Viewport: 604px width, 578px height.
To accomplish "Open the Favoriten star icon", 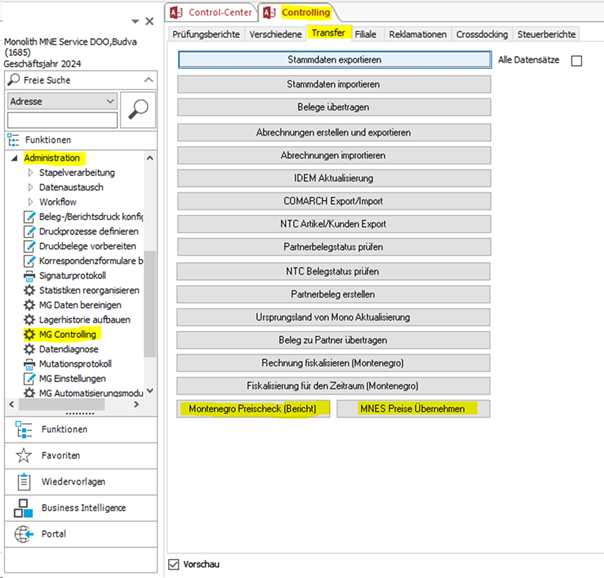I will pyautogui.click(x=24, y=455).
